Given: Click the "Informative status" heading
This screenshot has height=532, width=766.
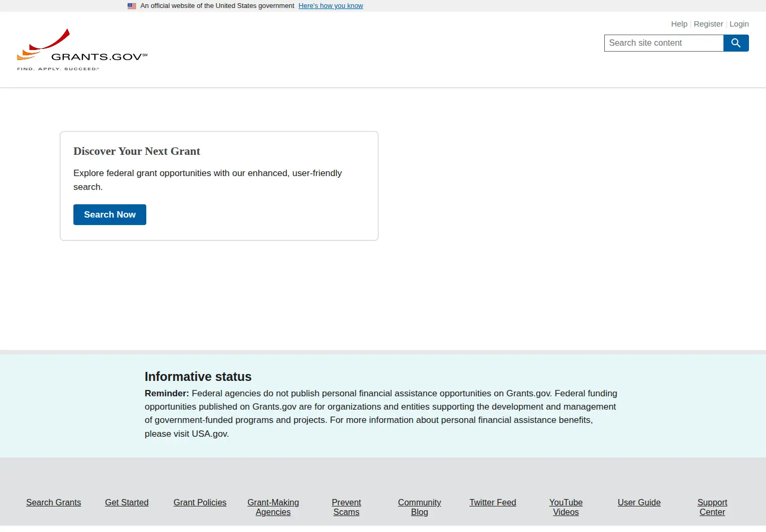Looking at the screenshot, I should (x=198, y=377).
